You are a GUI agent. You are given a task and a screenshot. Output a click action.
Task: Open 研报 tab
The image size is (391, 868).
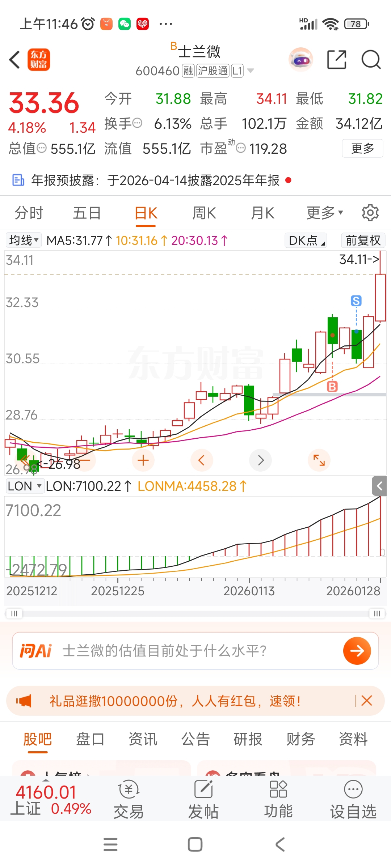pos(248,739)
